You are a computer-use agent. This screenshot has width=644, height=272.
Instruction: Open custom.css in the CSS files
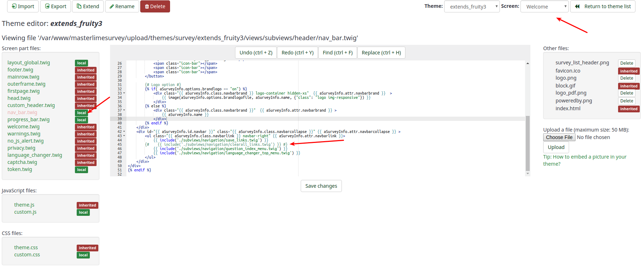(27, 255)
